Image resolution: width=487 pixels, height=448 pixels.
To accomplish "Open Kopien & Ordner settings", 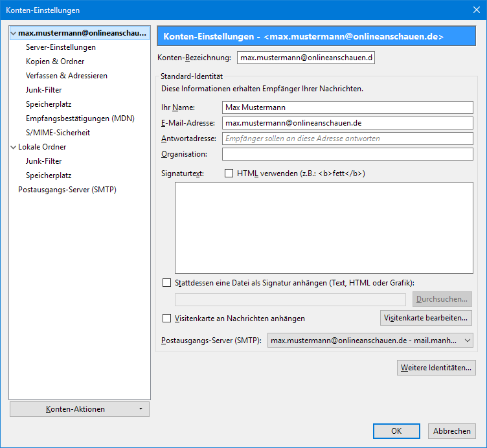I will 55,62.
